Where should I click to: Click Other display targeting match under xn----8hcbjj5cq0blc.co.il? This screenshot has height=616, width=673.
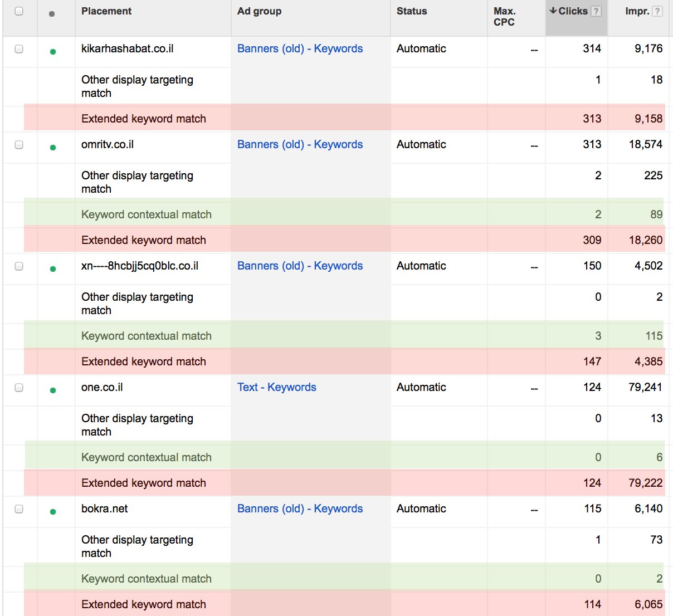[x=137, y=304]
